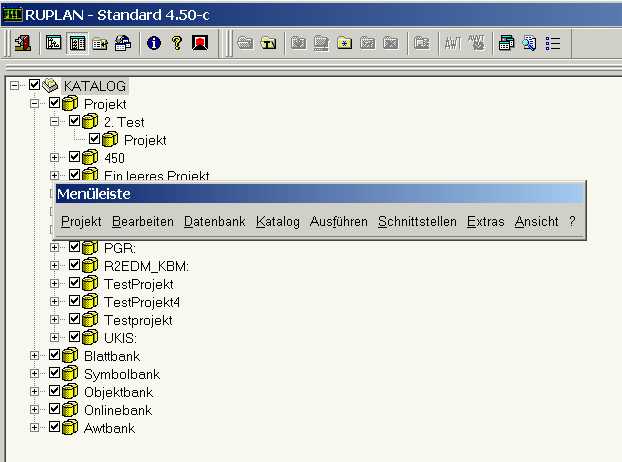Open the Ausführen menu
622x462 pixels.
(x=338, y=221)
